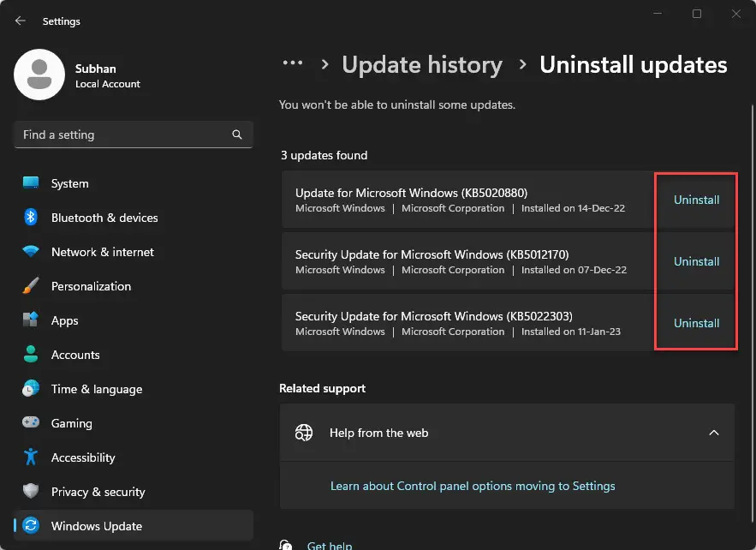This screenshot has height=550, width=756.
Task: Open the Control panel options moving link
Action: (473, 486)
